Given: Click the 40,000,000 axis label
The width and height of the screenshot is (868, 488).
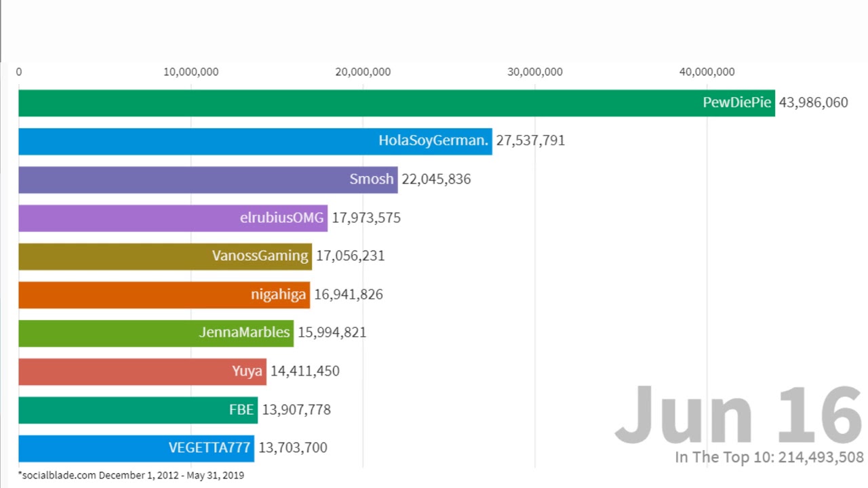Looking at the screenshot, I should pyautogui.click(x=707, y=73).
